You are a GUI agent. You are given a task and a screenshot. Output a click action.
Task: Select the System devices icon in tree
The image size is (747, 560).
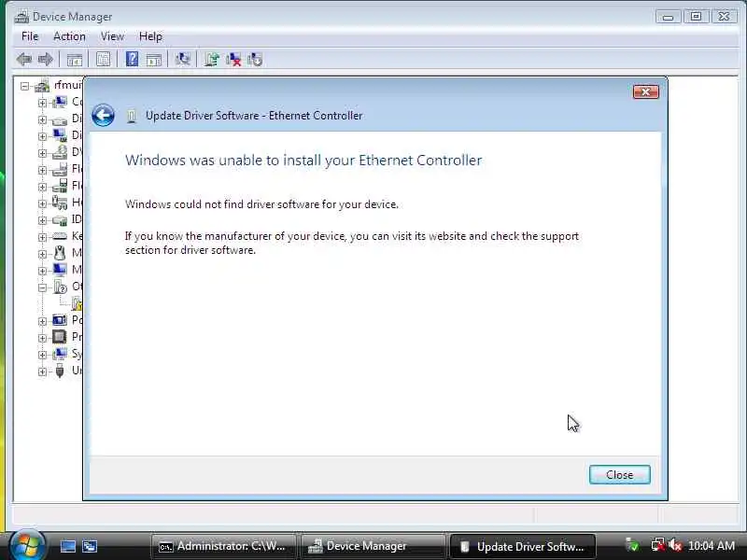click(x=60, y=354)
